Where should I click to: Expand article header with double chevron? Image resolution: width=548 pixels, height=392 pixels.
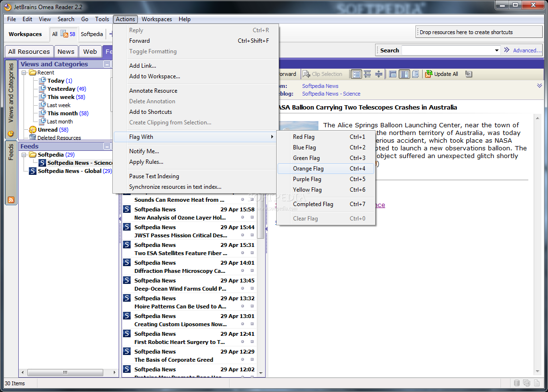click(540, 86)
